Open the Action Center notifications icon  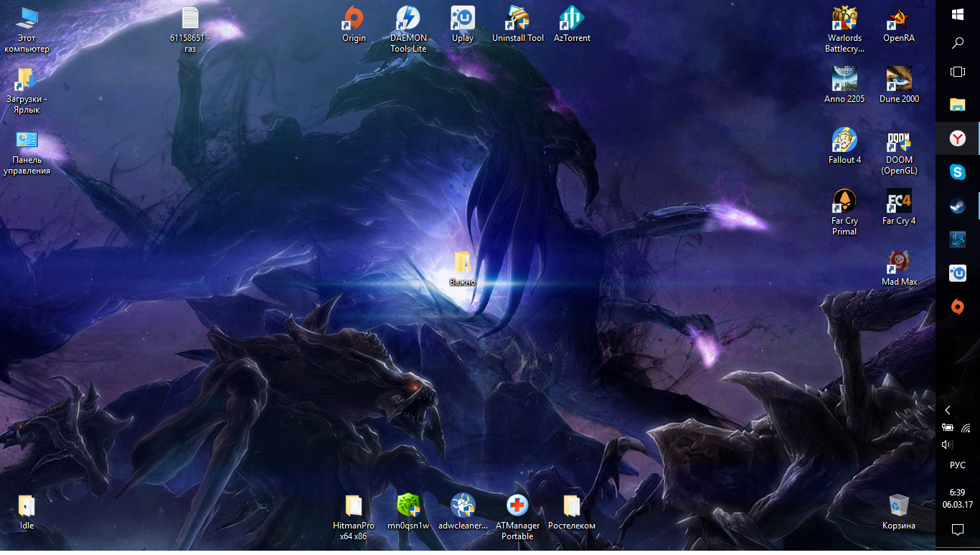[958, 530]
